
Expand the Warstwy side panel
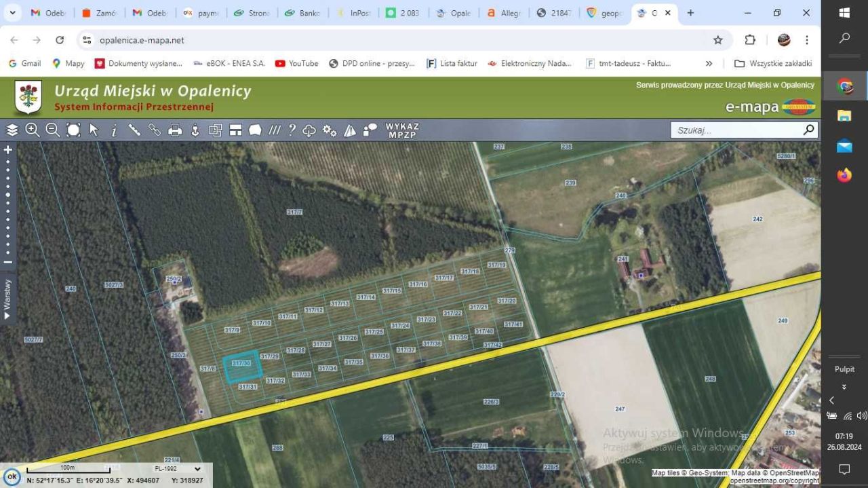(x=7, y=299)
